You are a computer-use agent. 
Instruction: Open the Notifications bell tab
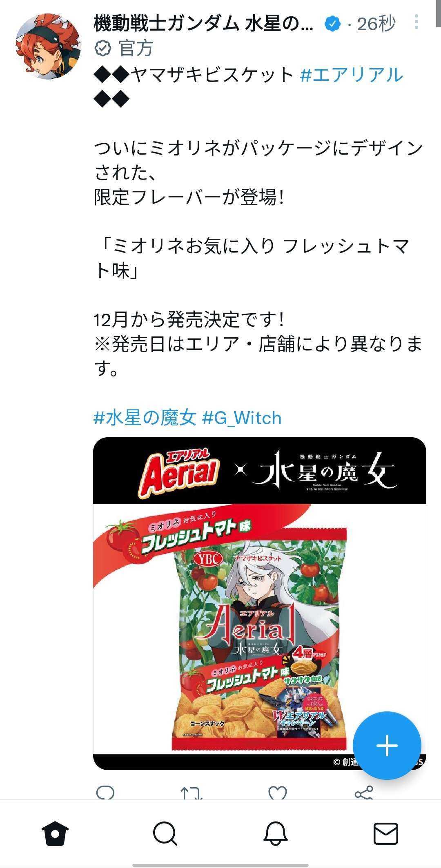[276, 833]
